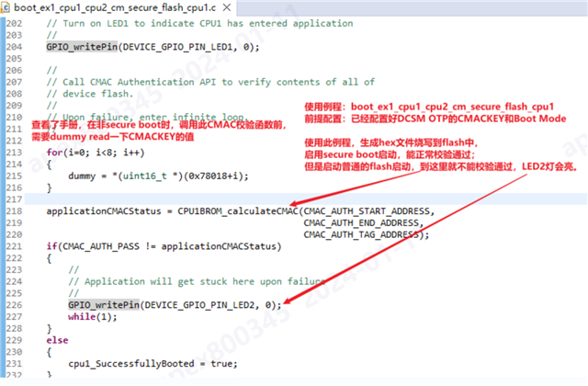Click GPIO_writePin on the DEVICE_GPIO_PIN_LED1 line
This screenshot has height=386, width=588.
82,47
